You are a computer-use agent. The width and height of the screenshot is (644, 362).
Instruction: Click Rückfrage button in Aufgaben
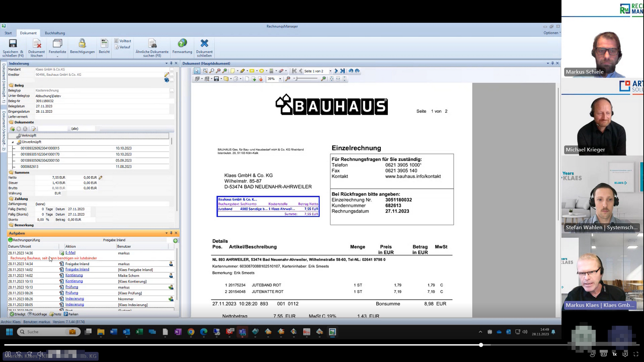pos(38,314)
